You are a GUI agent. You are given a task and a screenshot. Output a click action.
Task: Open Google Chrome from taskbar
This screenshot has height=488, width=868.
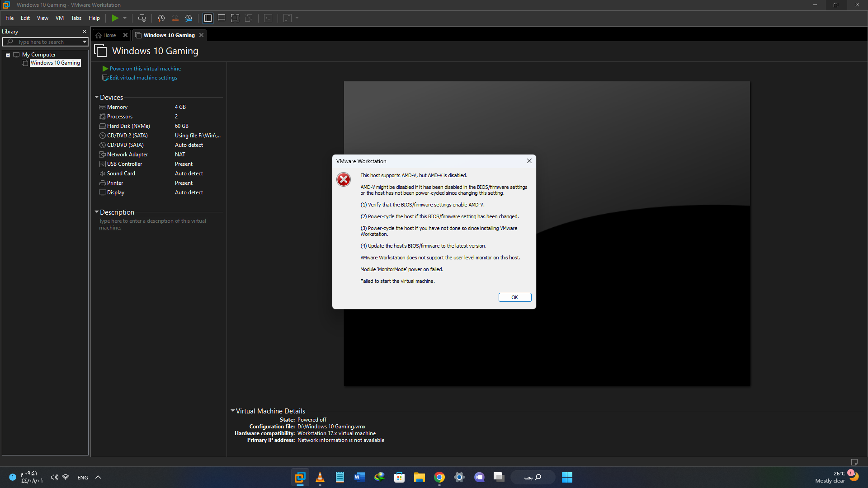point(439,477)
